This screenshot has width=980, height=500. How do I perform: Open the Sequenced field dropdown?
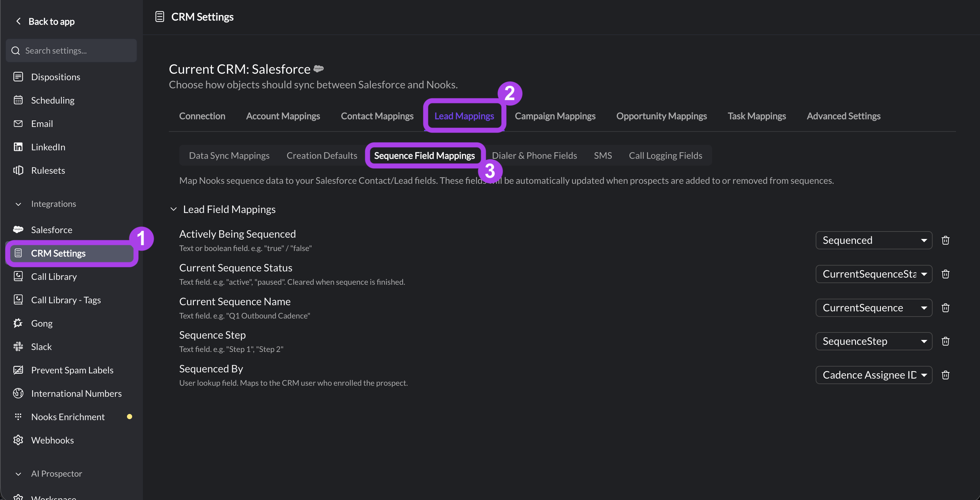point(874,240)
